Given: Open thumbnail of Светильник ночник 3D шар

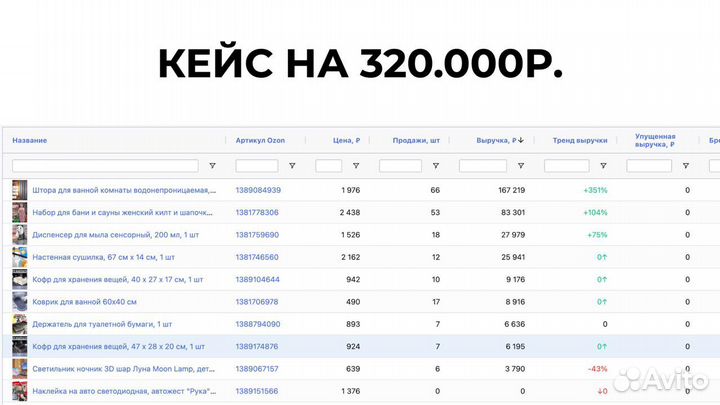Looking at the screenshot, I should pos(19,369).
